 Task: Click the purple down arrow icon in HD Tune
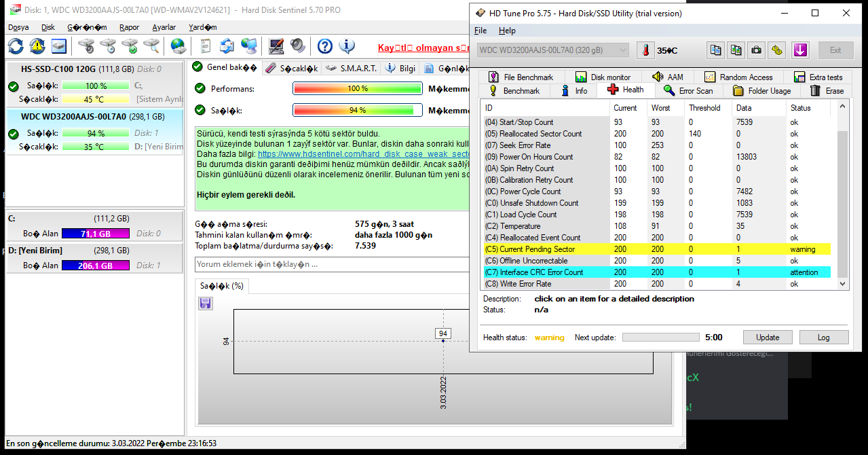[x=800, y=50]
